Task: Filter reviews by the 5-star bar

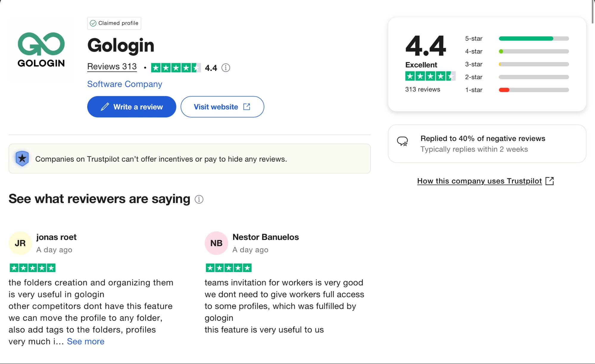Action: (534, 38)
